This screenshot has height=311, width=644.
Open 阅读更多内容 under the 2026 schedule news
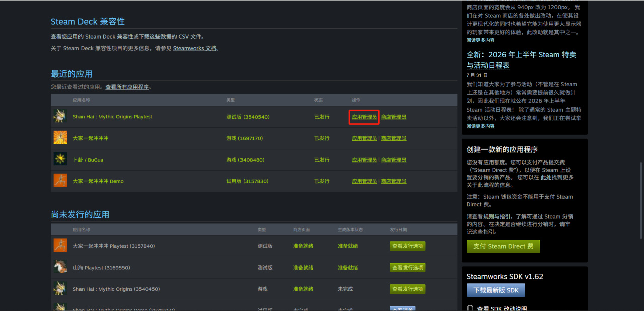(x=480, y=126)
